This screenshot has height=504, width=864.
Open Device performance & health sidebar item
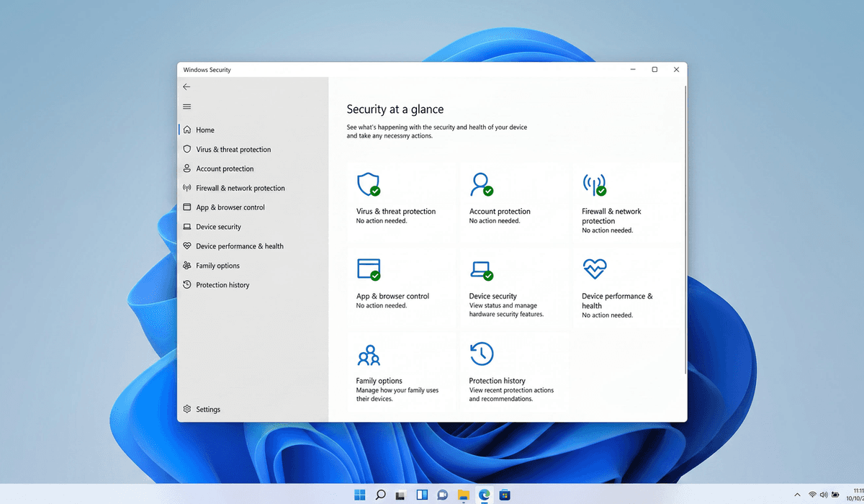252,246
